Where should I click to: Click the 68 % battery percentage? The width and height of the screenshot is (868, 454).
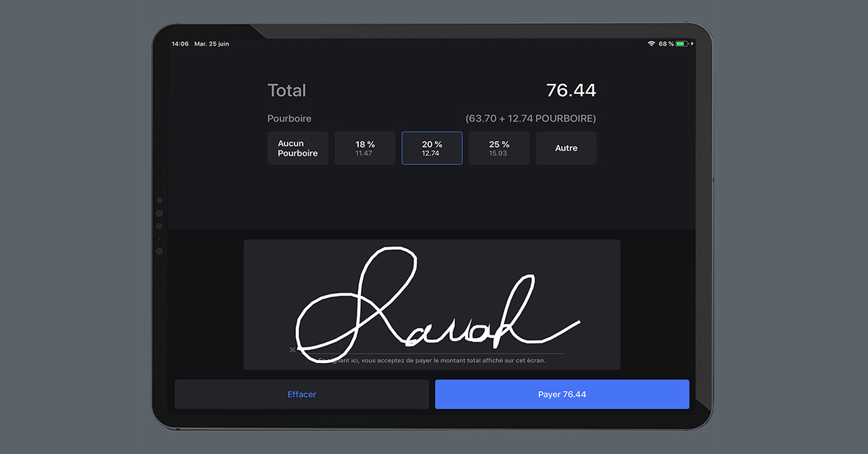click(x=665, y=44)
